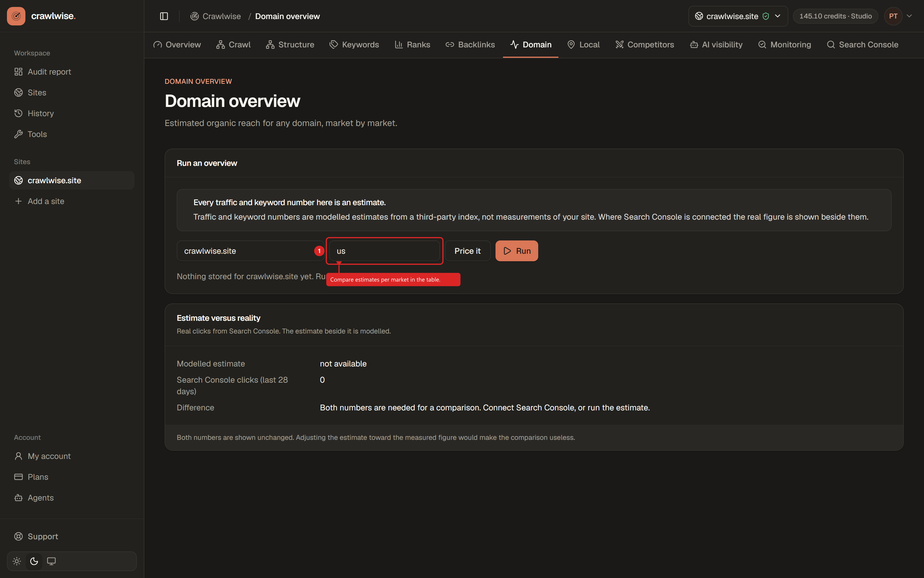
Task: Click the Price it button
Action: (467, 251)
